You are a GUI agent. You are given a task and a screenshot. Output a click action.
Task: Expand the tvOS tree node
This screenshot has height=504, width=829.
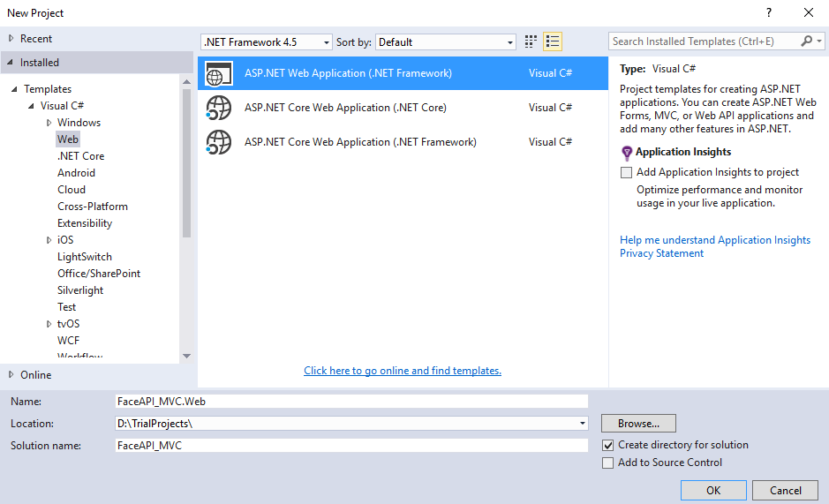pos(49,324)
